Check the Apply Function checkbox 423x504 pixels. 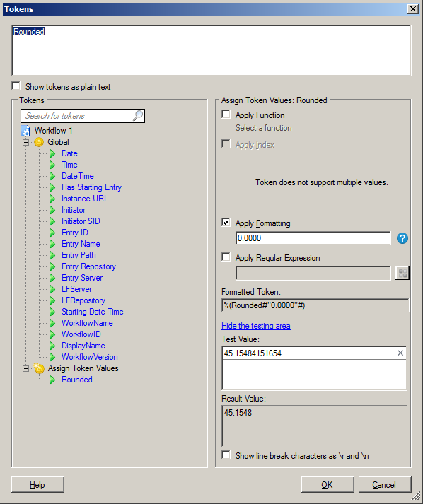pos(226,115)
